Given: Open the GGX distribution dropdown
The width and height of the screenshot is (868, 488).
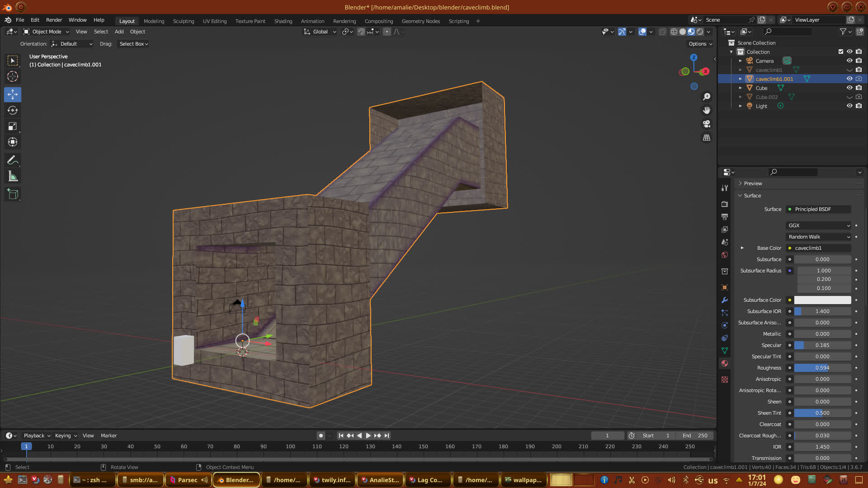Looking at the screenshot, I should pos(819,225).
